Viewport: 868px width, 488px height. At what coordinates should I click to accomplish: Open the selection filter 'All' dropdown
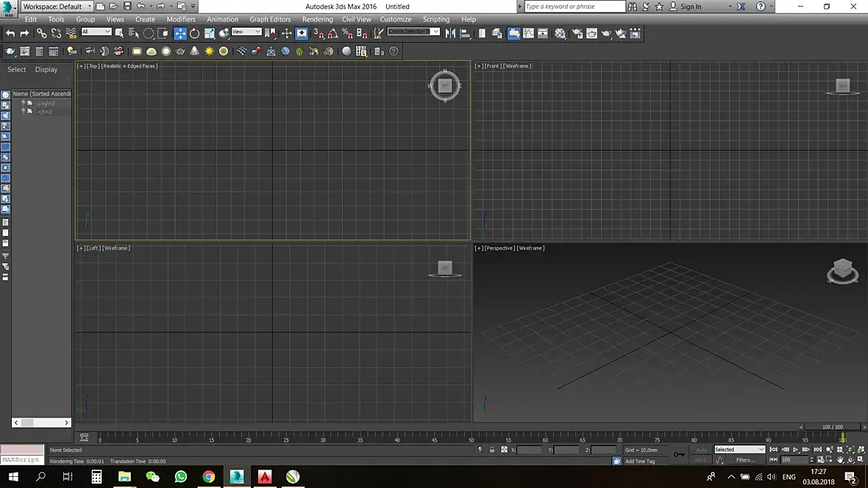click(x=96, y=32)
